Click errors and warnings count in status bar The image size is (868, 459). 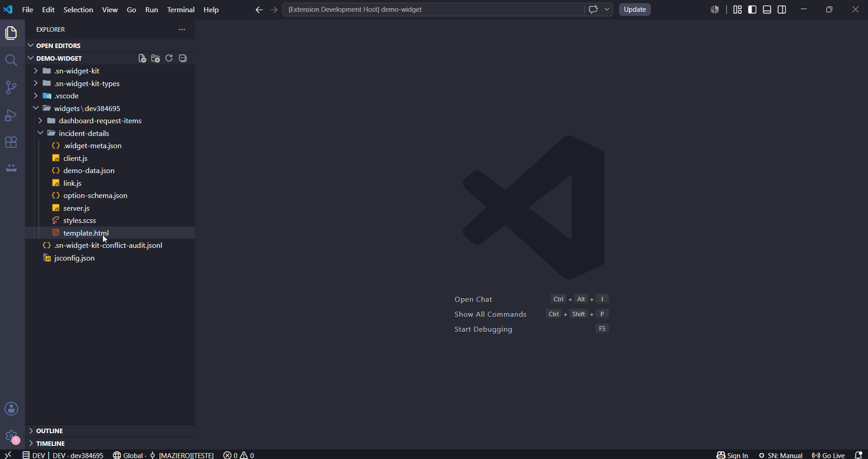(239, 455)
